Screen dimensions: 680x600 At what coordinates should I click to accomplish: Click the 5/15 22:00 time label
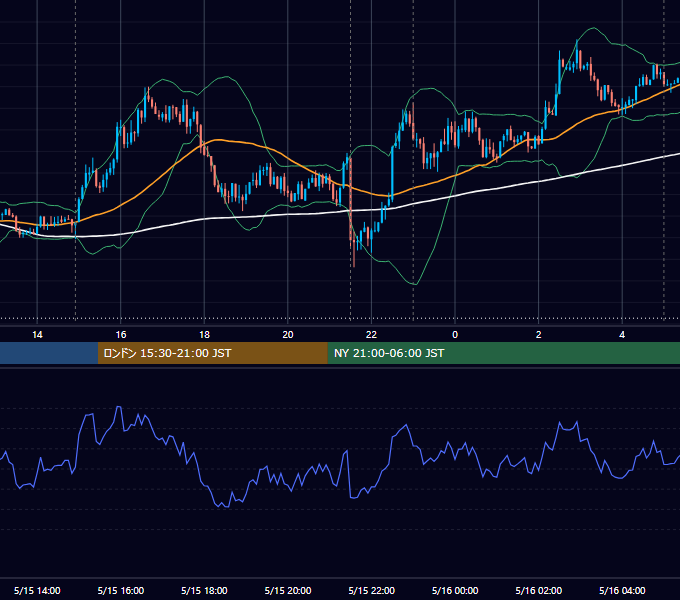click(x=372, y=590)
